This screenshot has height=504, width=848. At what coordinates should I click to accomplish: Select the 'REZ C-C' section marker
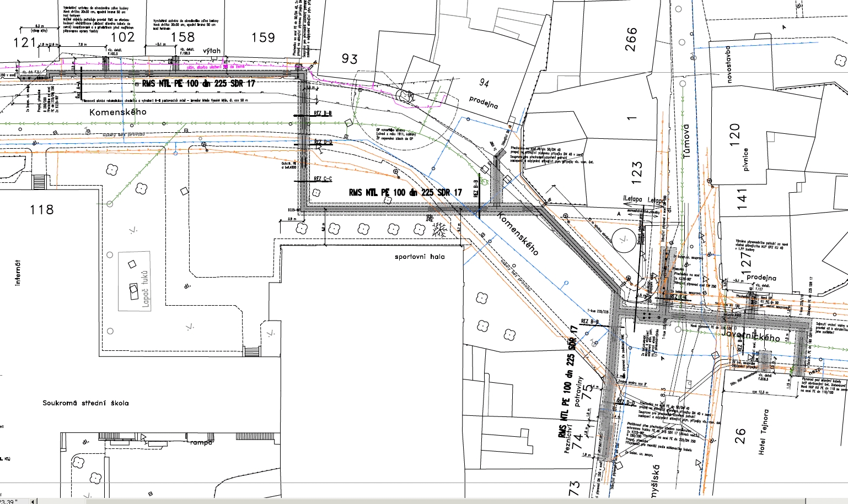click(323, 179)
